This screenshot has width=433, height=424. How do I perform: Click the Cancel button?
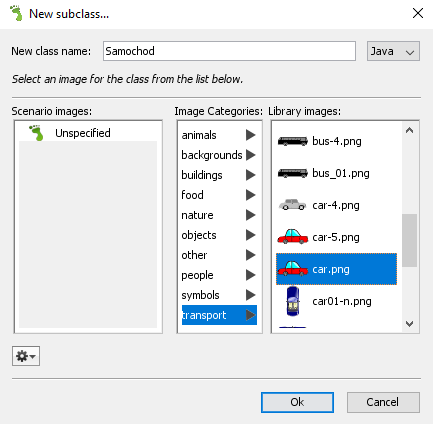click(x=383, y=402)
